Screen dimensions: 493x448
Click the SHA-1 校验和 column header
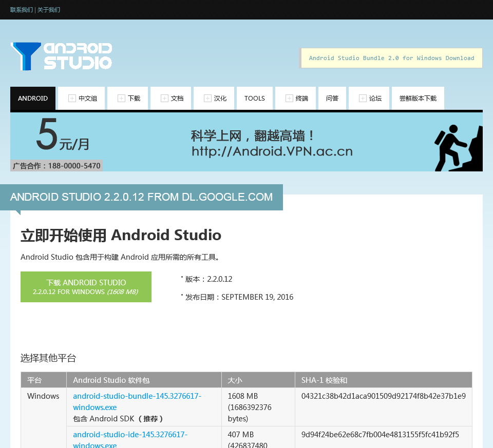coord(384,380)
